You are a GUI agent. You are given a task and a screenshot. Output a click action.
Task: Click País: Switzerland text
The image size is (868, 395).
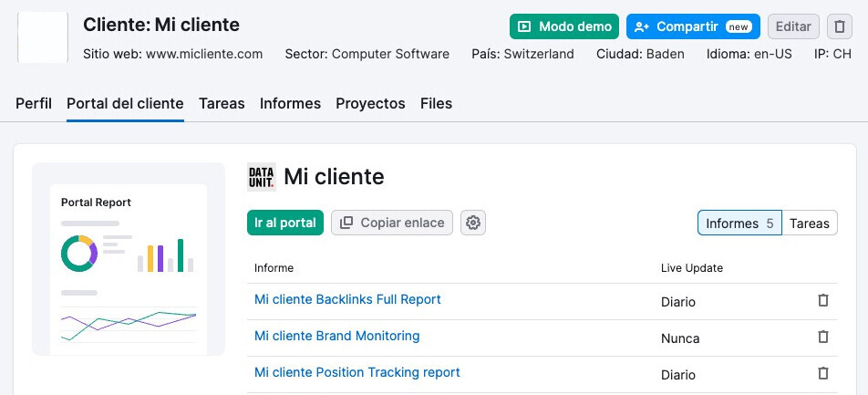522,55
